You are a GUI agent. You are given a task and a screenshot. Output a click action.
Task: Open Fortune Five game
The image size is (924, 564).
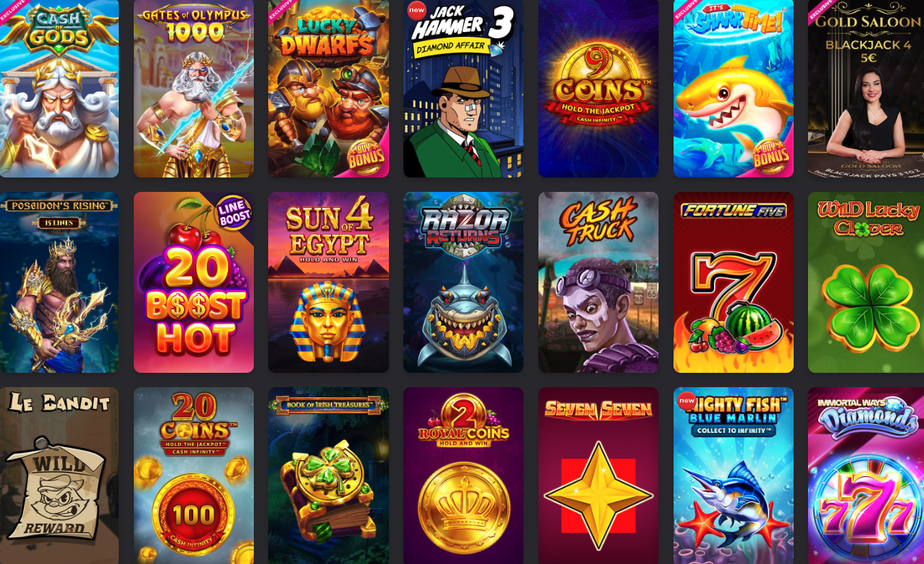(734, 282)
